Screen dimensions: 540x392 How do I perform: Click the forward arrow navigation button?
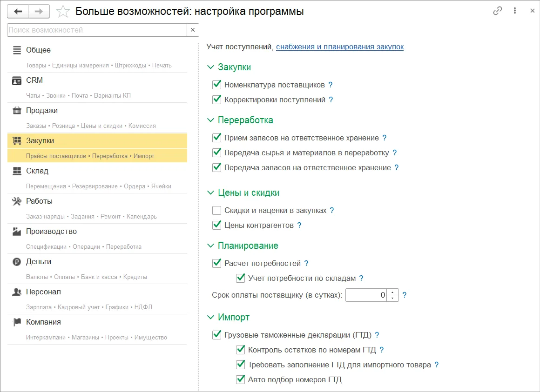coord(39,11)
